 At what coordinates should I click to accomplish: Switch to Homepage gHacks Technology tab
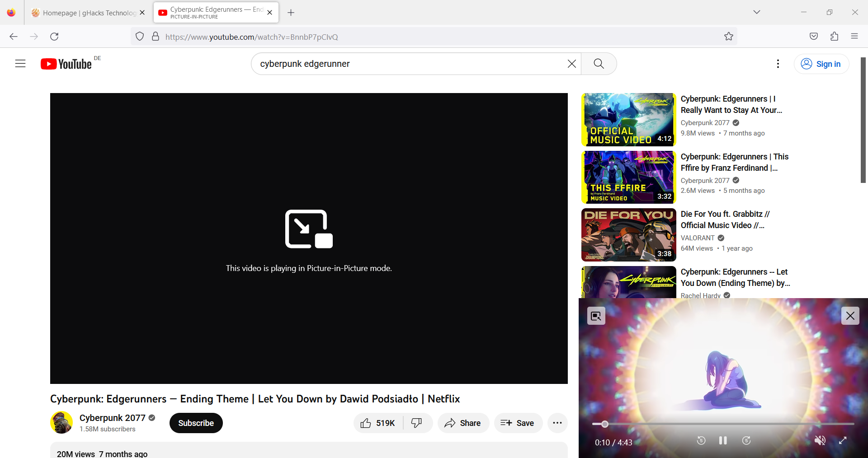[88, 13]
